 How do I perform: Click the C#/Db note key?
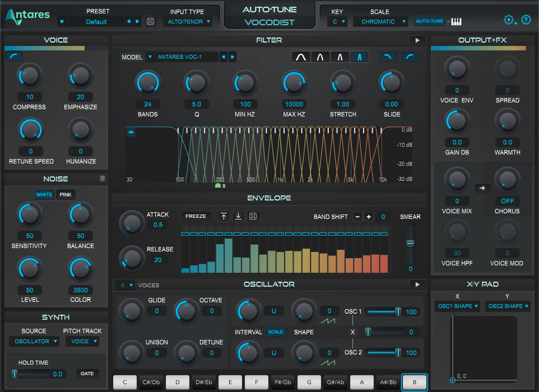click(x=151, y=382)
